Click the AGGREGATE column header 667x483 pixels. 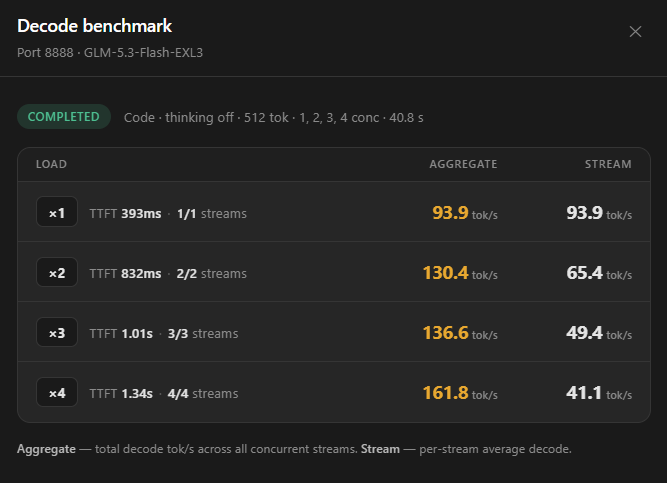tap(463, 164)
